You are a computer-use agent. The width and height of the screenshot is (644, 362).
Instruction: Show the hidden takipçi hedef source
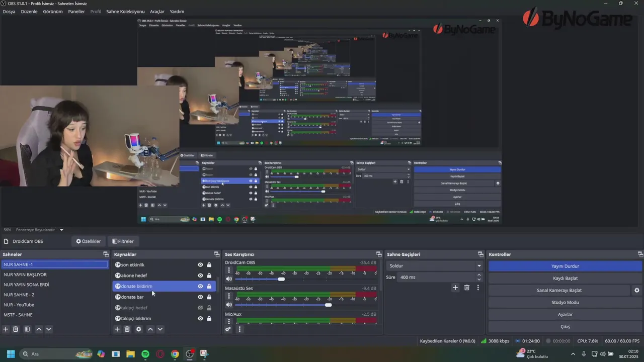(x=200, y=308)
